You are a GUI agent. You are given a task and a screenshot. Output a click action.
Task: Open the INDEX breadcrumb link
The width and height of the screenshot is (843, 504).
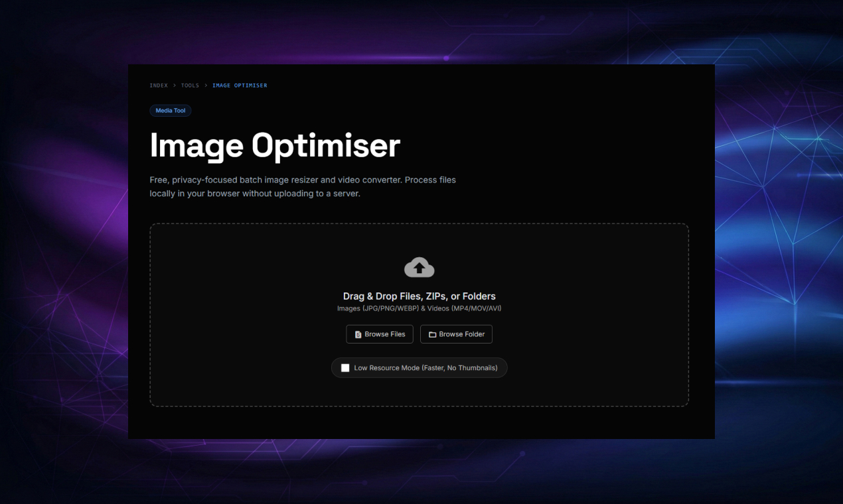159,85
